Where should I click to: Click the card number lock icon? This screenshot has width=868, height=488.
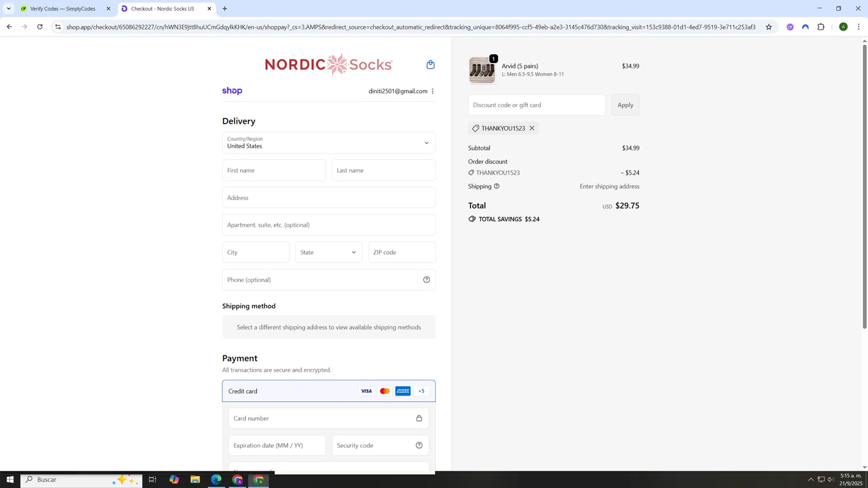pos(419,418)
